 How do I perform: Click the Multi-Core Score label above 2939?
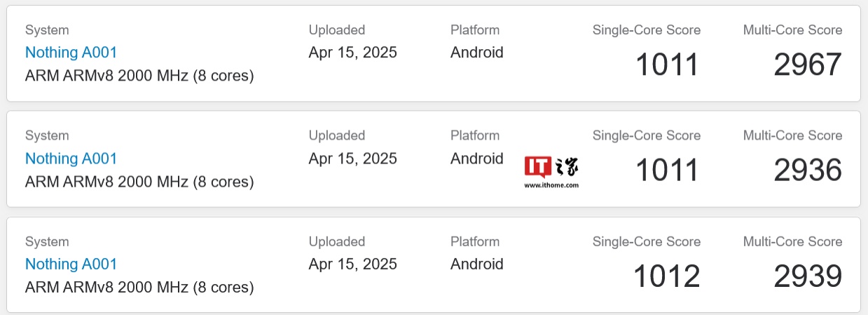click(x=792, y=241)
